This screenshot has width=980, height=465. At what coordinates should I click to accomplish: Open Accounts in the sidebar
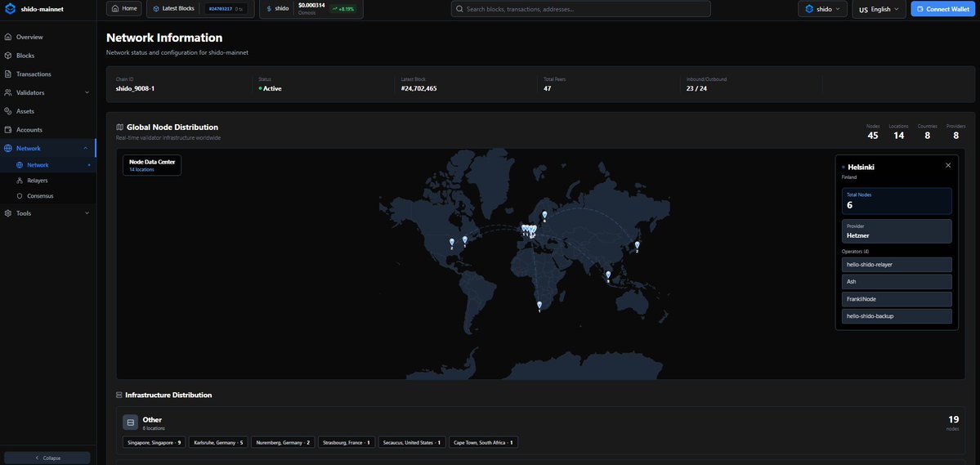click(x=48, y=129)
